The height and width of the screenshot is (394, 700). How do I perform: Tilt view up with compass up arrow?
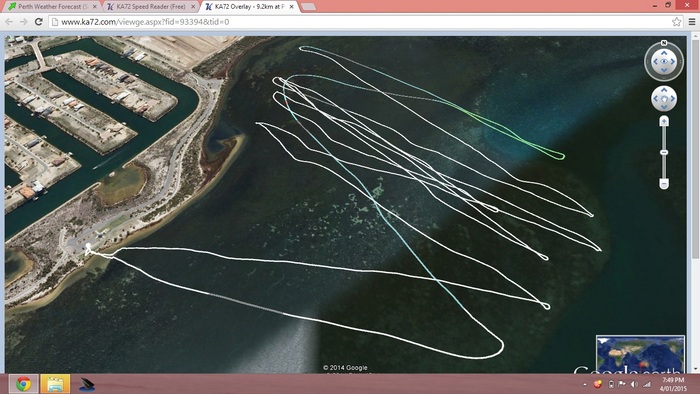(664, 53)
